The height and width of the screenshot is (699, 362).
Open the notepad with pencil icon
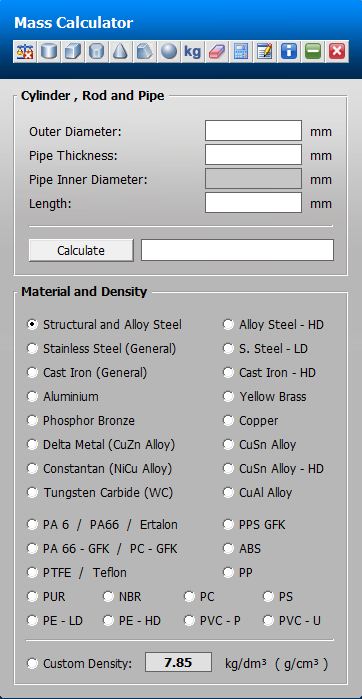point(265,52)
